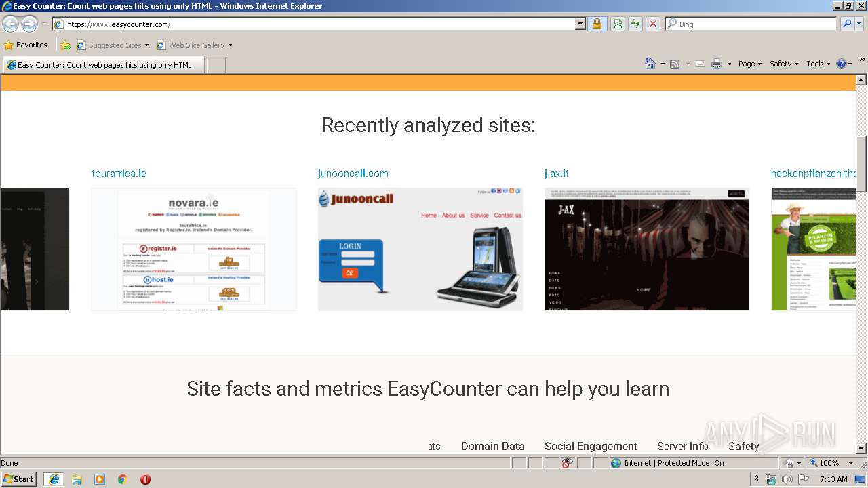
Task: Launch Windows Media Player taskbar icon
Action: coord(100,479)
